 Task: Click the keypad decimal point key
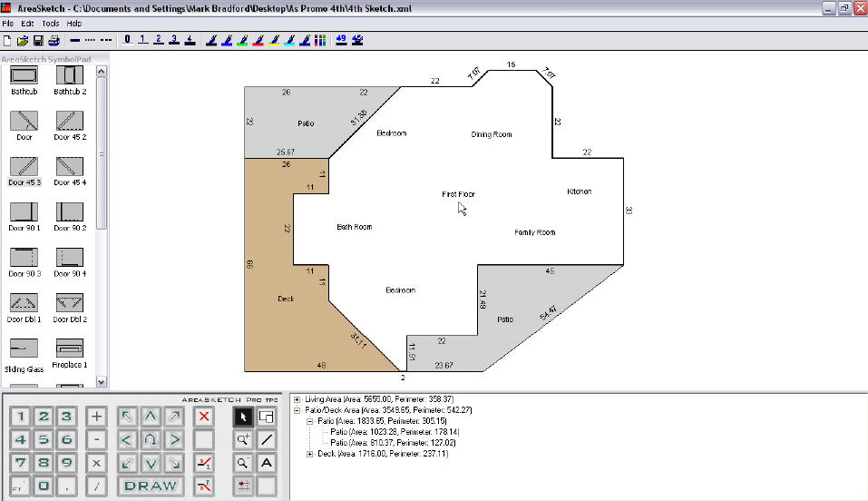point(66,486)
